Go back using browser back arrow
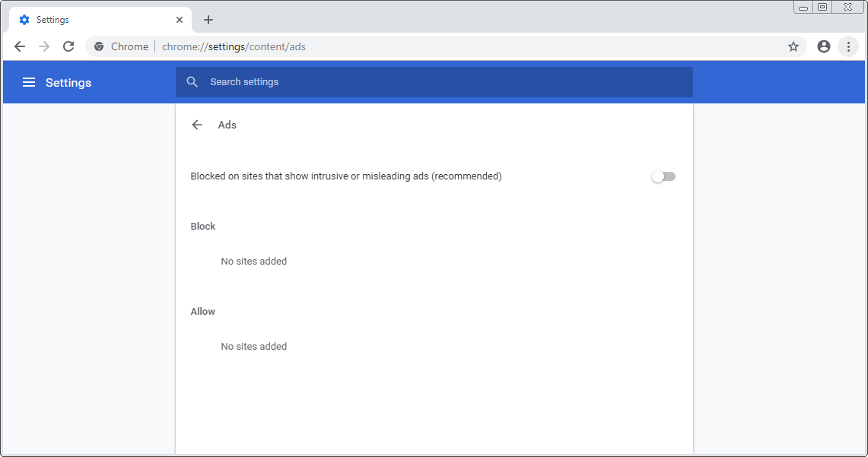 [20, 46]
